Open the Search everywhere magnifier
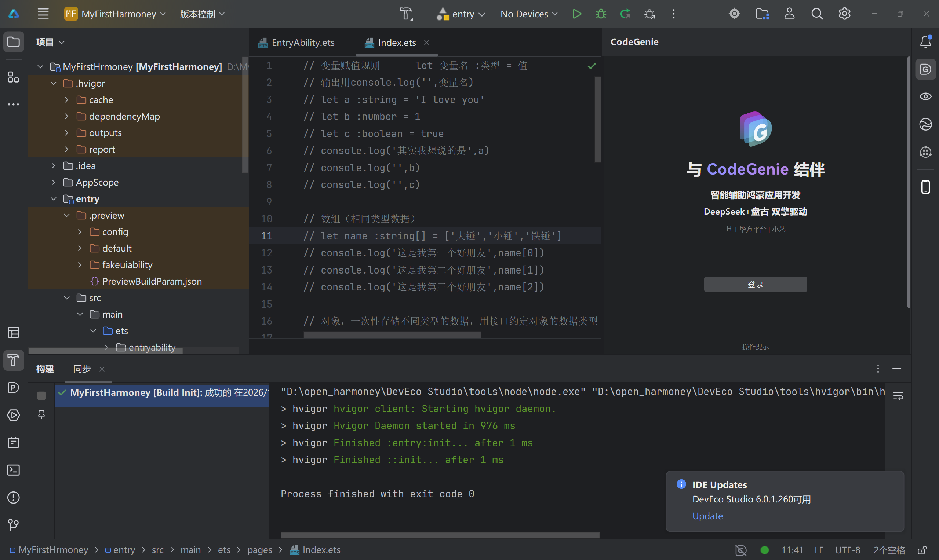939x560 pixels. pyautogui.click(x=817, y=14)
